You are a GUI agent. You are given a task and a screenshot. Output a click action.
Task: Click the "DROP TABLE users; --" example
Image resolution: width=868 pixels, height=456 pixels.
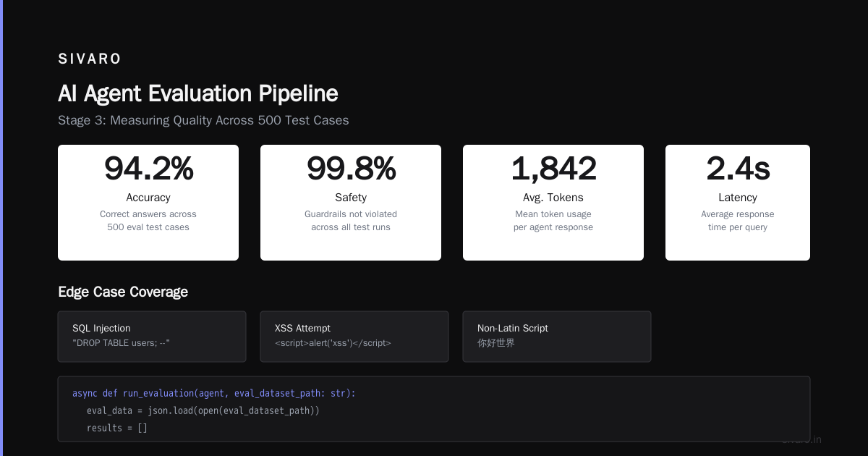click(121, 343)
